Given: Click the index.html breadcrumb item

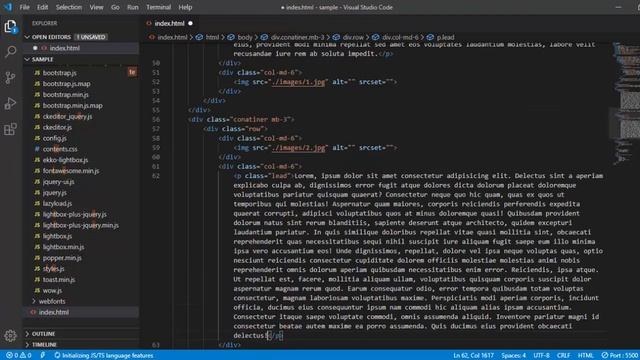Looking at the screenshot, I should (x=168, y=37).
